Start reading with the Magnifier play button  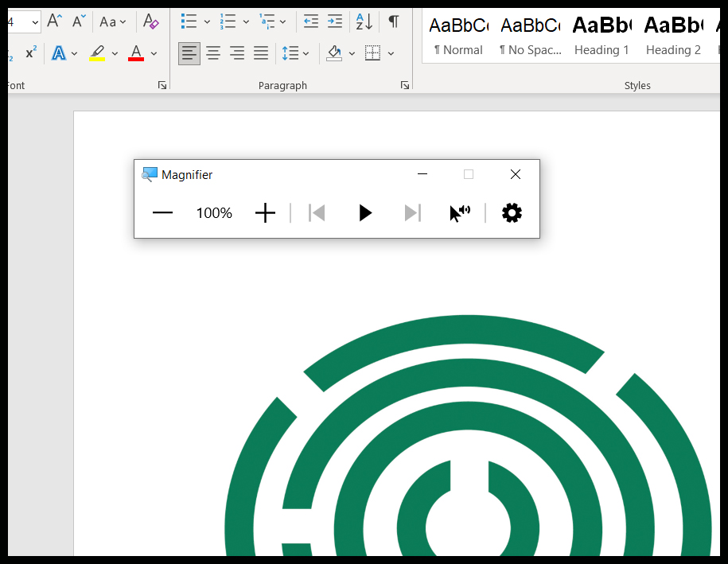[365, 213]
